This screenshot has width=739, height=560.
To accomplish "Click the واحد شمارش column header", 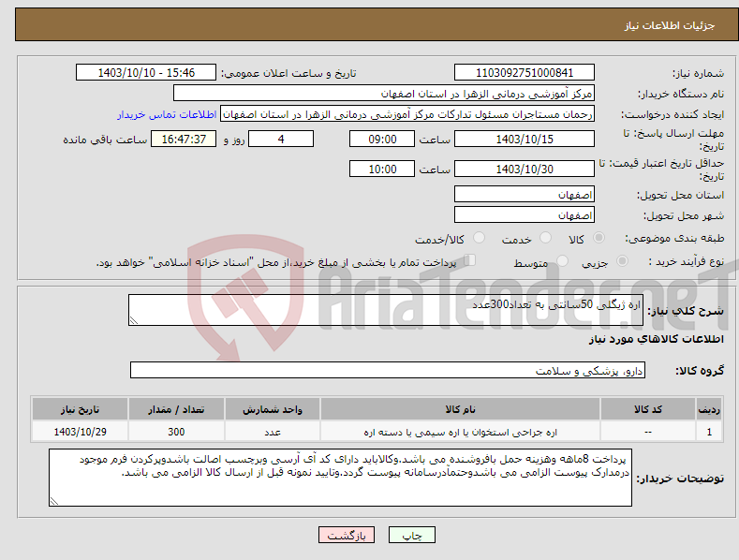I will pyautogui.click(x=273, y=409).
